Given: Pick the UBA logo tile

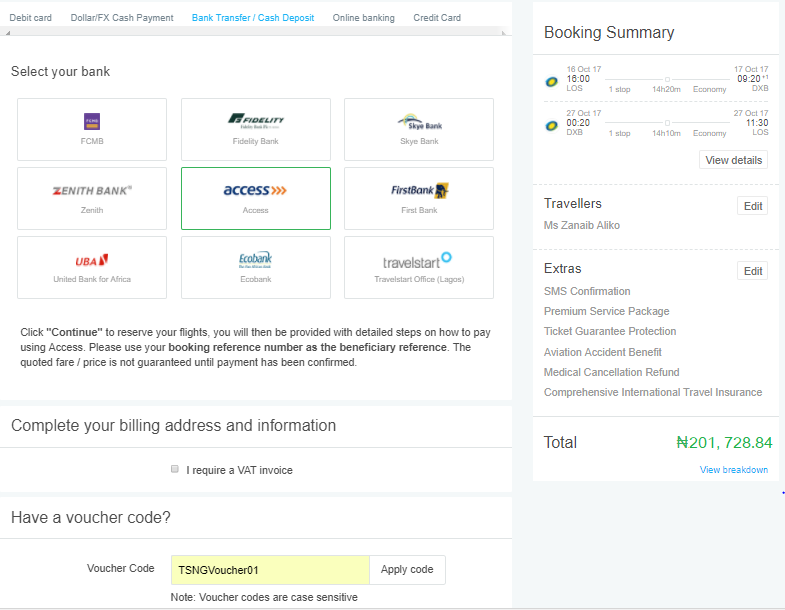Looking at the screenshot, I should click(x=92, y=267).
